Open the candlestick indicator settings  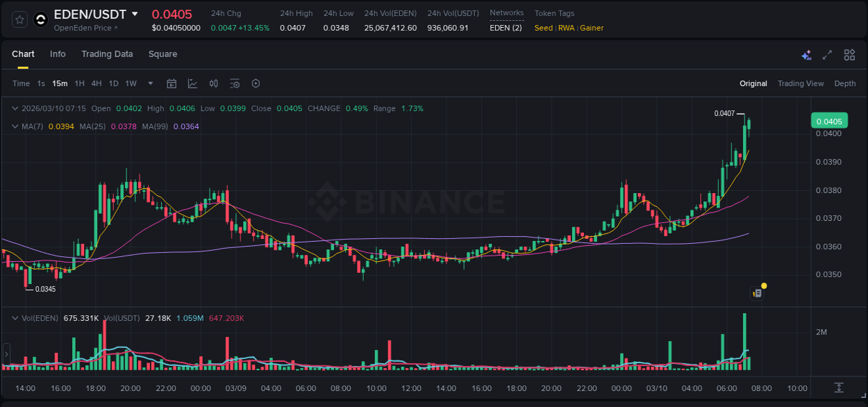[213, 83]
